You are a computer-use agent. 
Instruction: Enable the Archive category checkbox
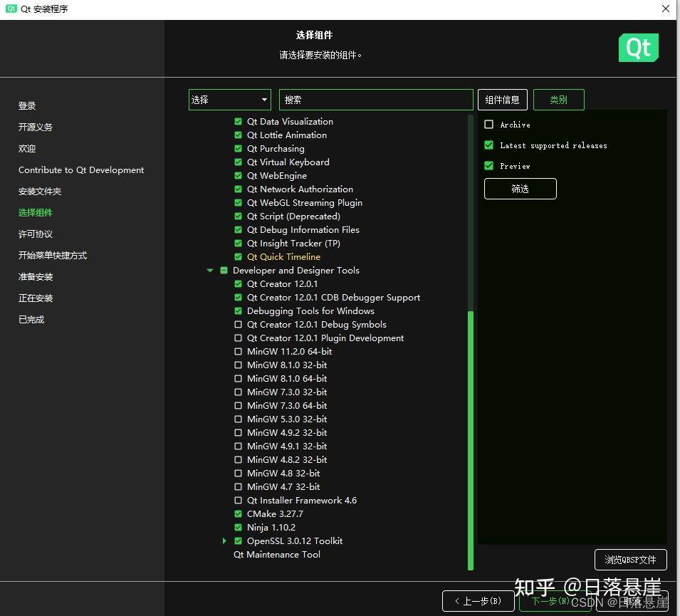[489, 125]
